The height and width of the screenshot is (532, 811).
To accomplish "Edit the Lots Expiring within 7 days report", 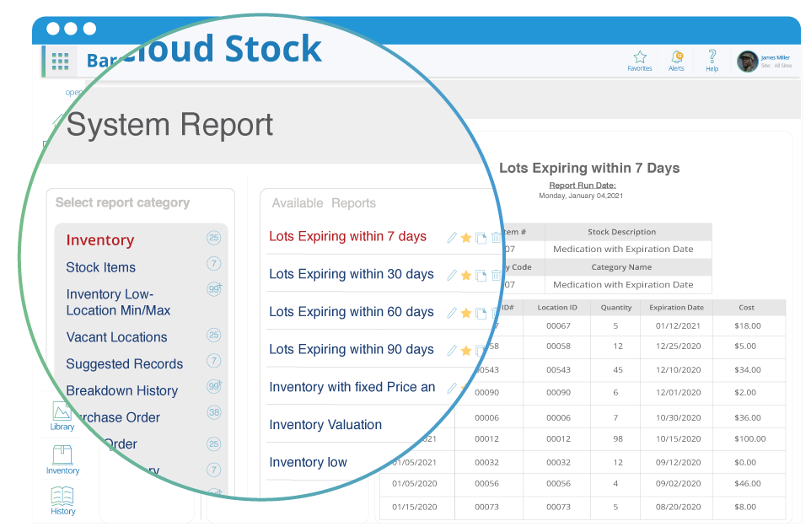I will [452, 237].
